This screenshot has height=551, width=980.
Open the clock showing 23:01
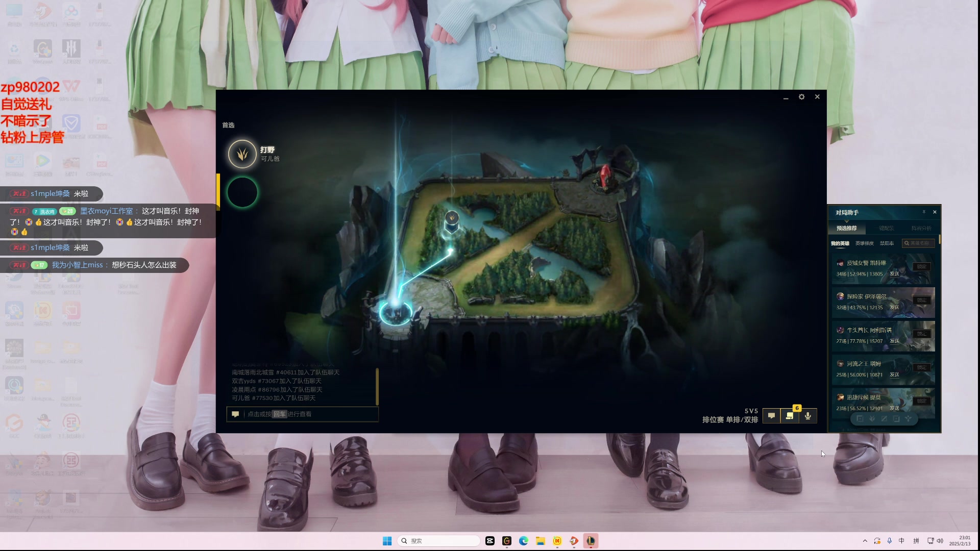pyautogui.click(x=960, y=541)
